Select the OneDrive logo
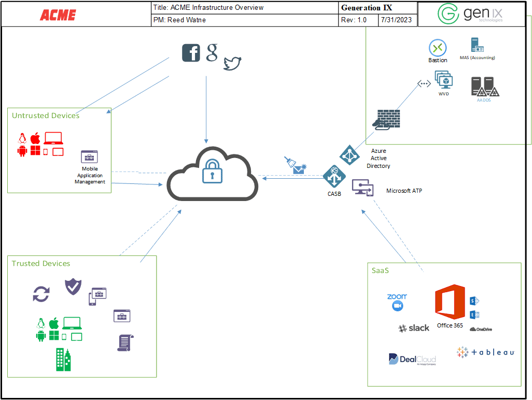Image resolution: width=532 pixels, height=400 pixels. coord(481,329)
